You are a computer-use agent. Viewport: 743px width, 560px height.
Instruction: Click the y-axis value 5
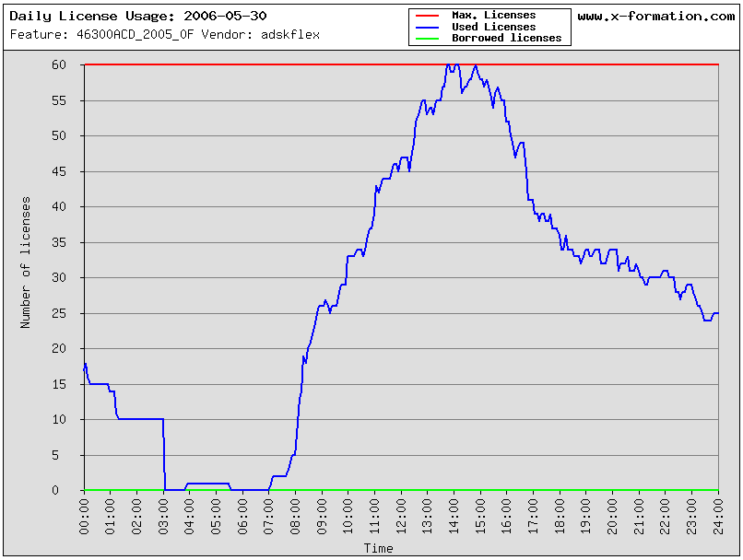[55, 455]
